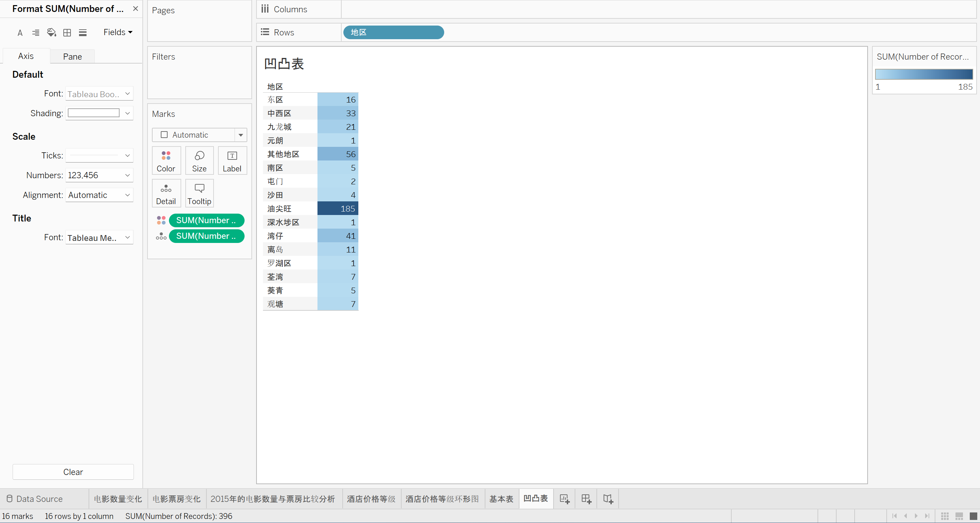
Task: Click the New Story icon
Action: [608, 499]
